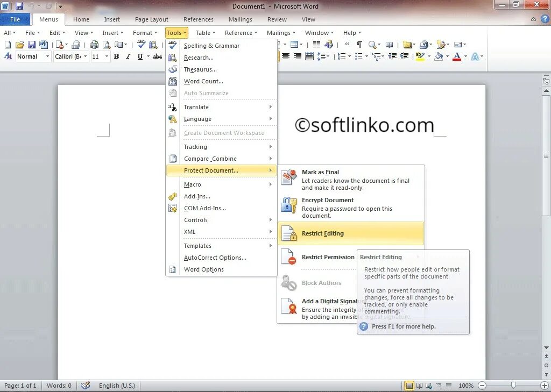The height and width of the screenshot is (392, 551).
Task: Open the Help classic menu
Action: [x=352, y=33]
